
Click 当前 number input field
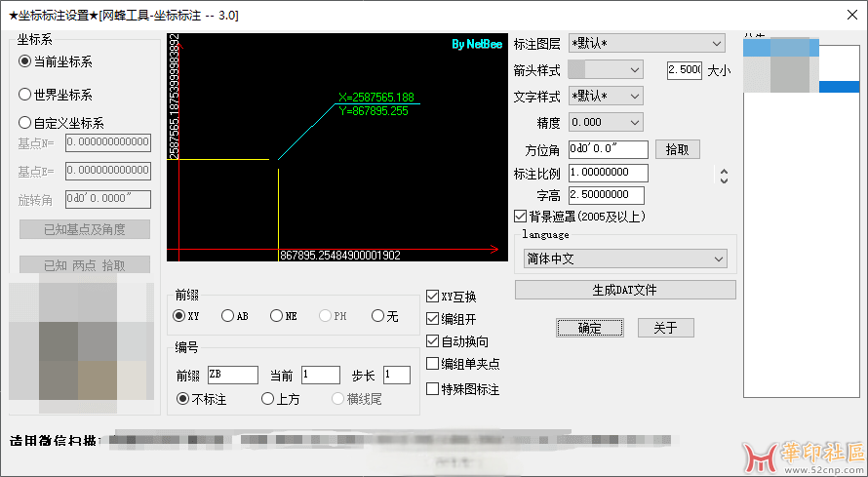tap(321, 375)
